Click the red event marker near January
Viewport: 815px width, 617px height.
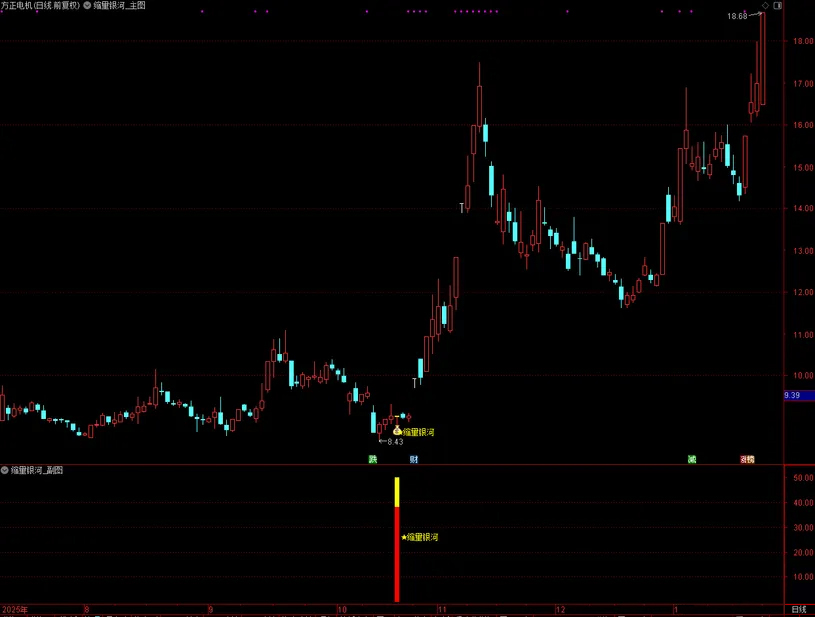tap(747, 459)
